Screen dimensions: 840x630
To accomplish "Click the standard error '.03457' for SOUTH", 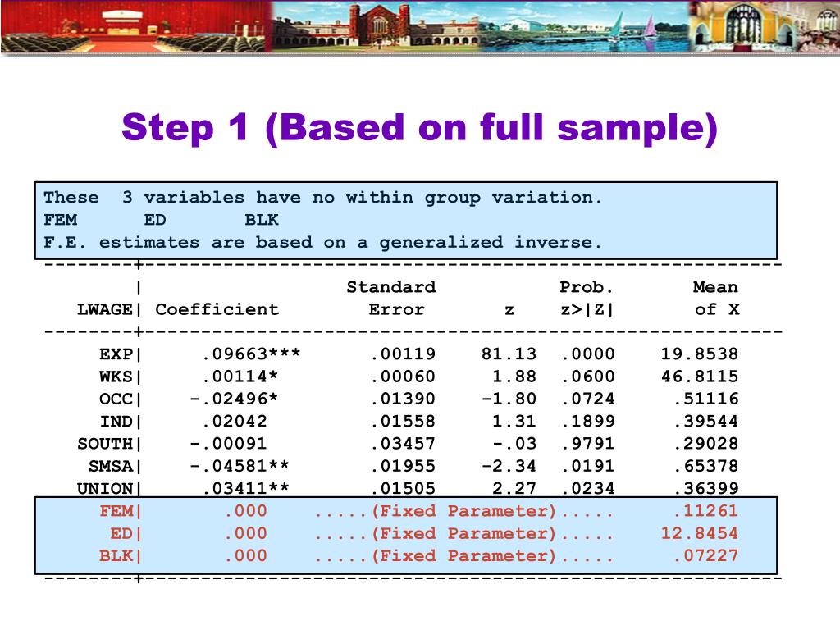I will tap(403, 444).
